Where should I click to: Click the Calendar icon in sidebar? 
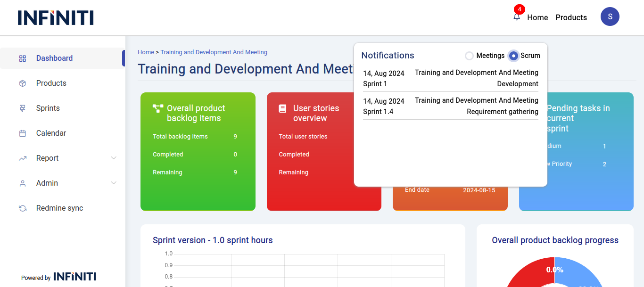coord(23,133)
